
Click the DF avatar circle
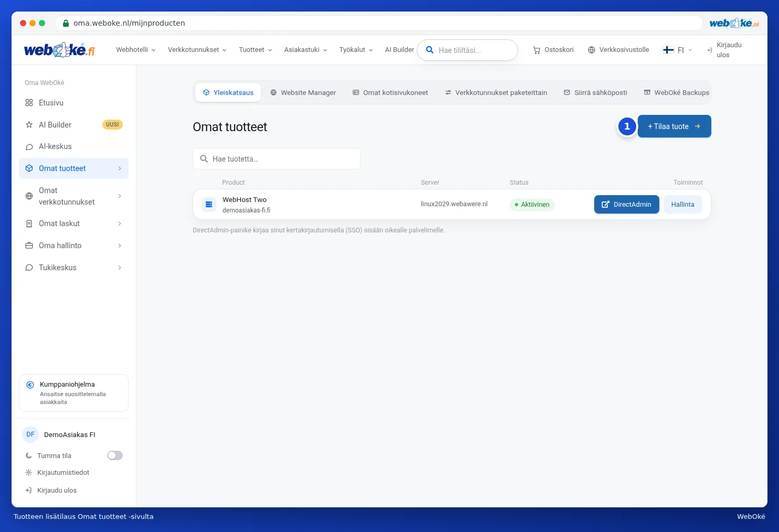click(30, 434)
